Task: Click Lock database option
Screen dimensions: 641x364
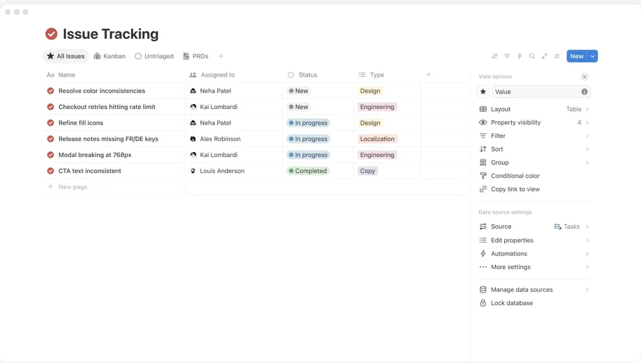Action: point(534,303)
